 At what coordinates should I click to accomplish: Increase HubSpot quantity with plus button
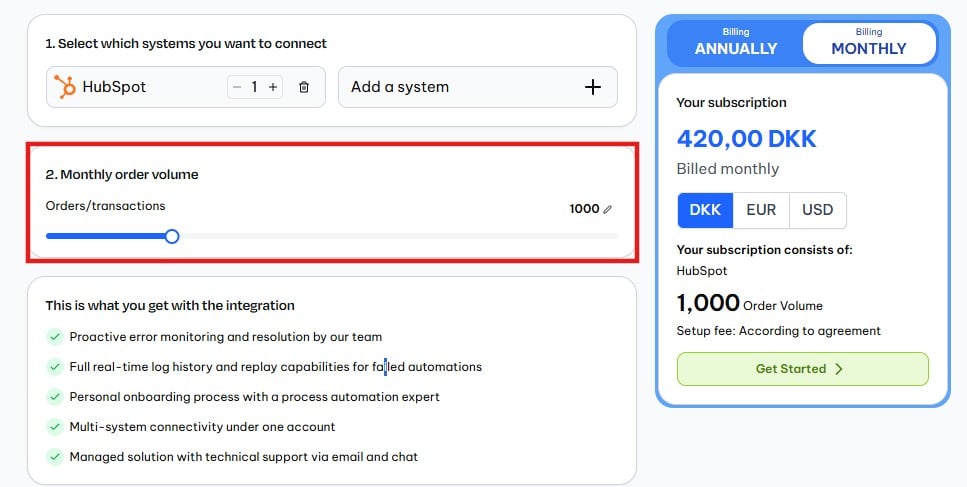[x=273, y=87]
